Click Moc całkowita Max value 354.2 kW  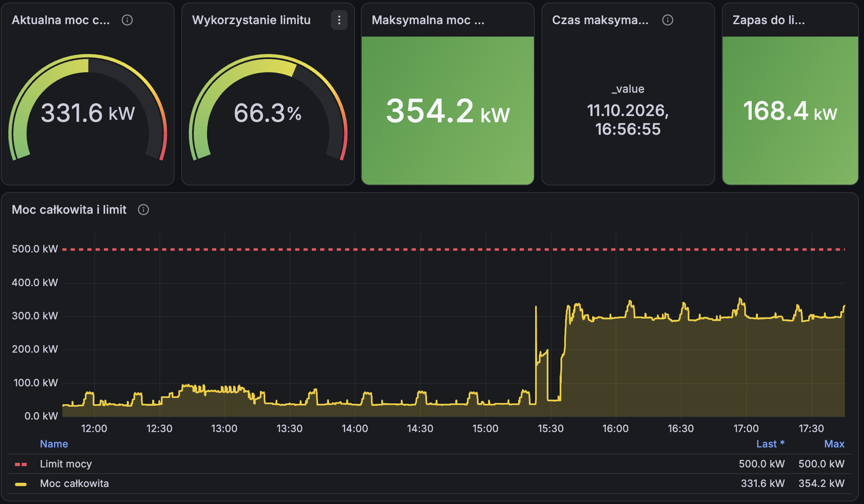[822, 483]
